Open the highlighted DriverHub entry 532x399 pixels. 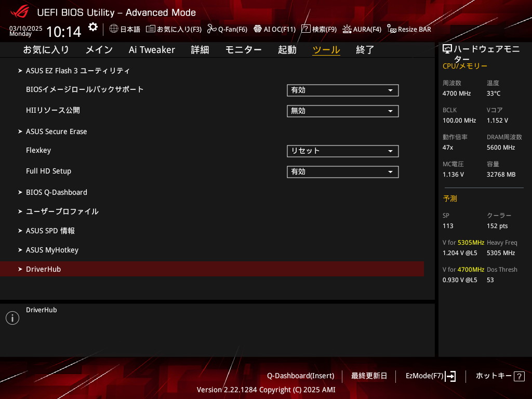pyautogui.click(x=212, y=269)
